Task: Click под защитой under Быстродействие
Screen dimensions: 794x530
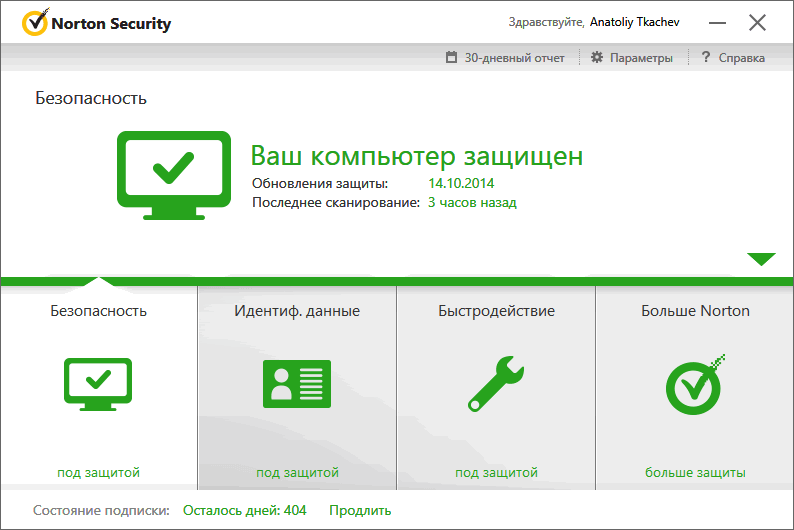Action: (496, 472)
